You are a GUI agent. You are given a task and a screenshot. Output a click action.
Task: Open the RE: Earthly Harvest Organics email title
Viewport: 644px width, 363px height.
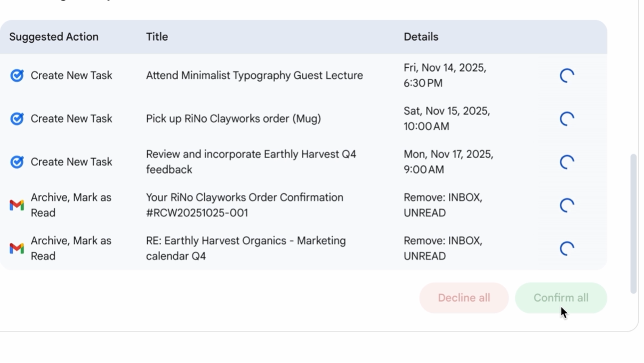246,248
